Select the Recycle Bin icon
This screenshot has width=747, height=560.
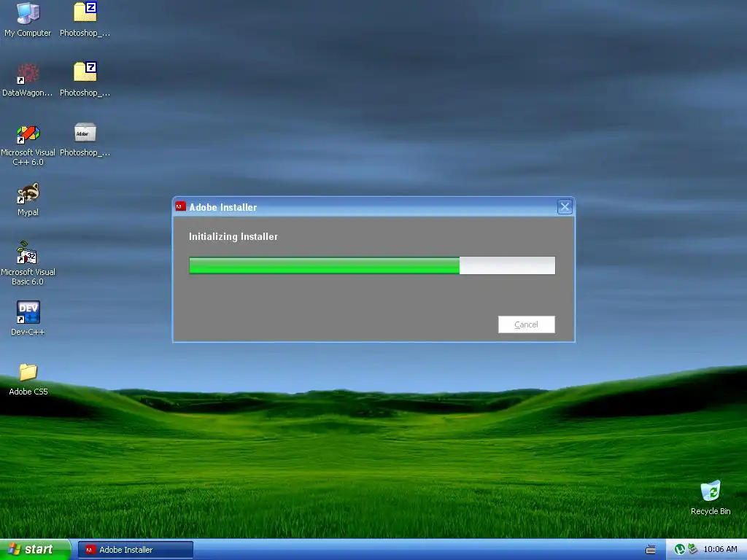(711, 498)
